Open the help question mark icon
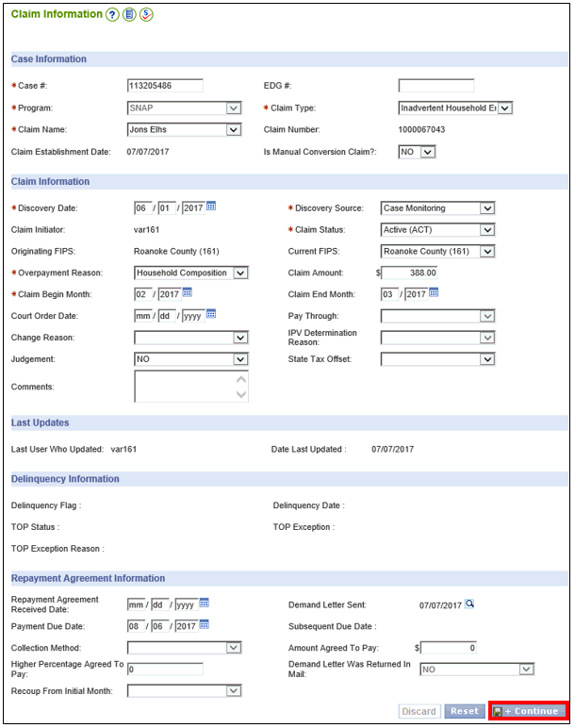 pos(112,15)
